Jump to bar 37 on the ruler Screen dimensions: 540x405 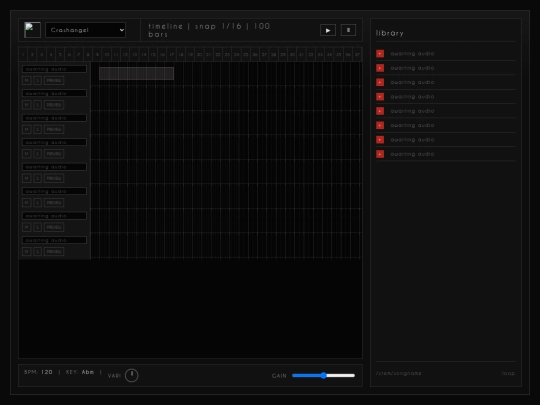click(357, 54)
